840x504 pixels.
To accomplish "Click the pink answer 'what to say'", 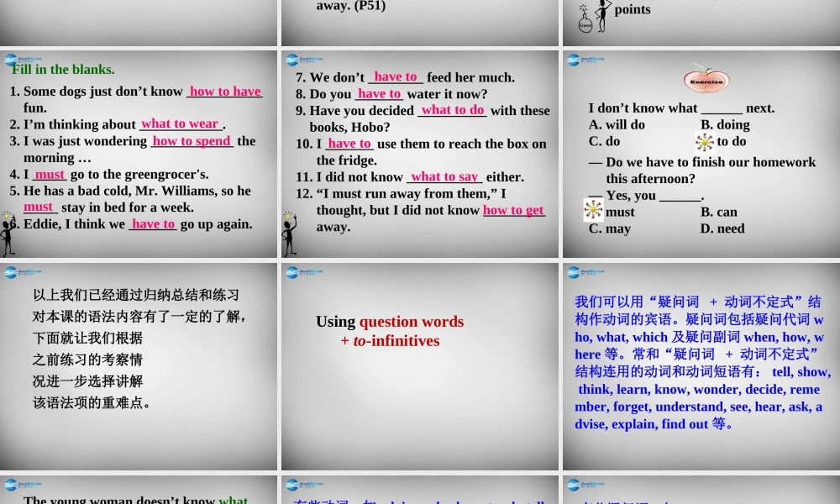I will (444, 176).
